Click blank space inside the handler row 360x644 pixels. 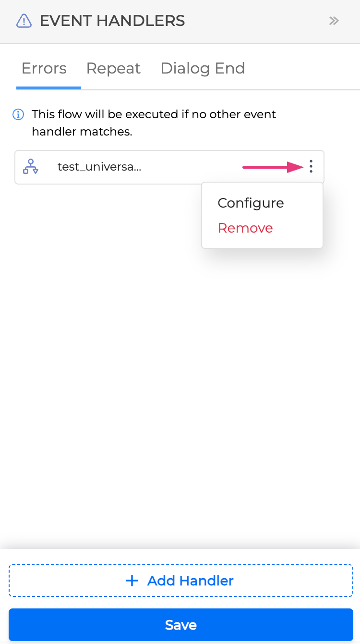click(x=192, y=167)
